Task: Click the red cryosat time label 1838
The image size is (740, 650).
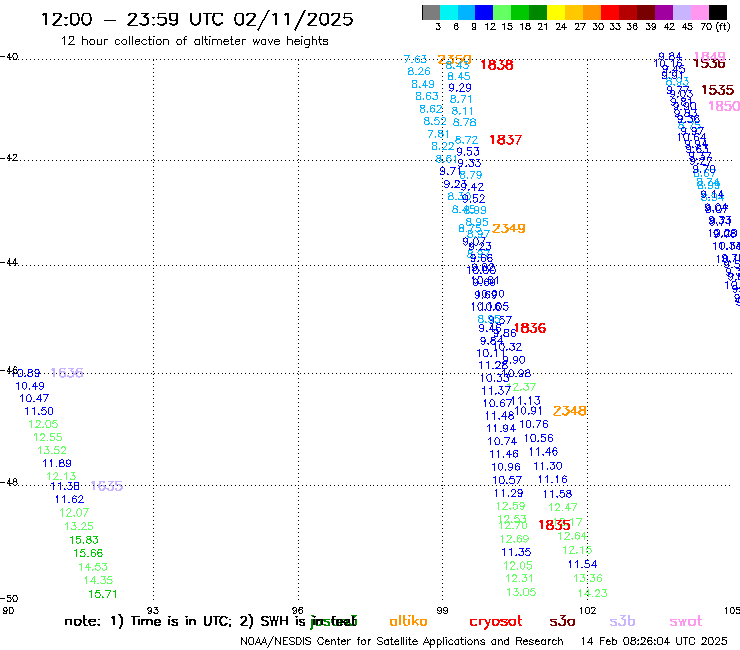Action: click(x=496, y=65)
